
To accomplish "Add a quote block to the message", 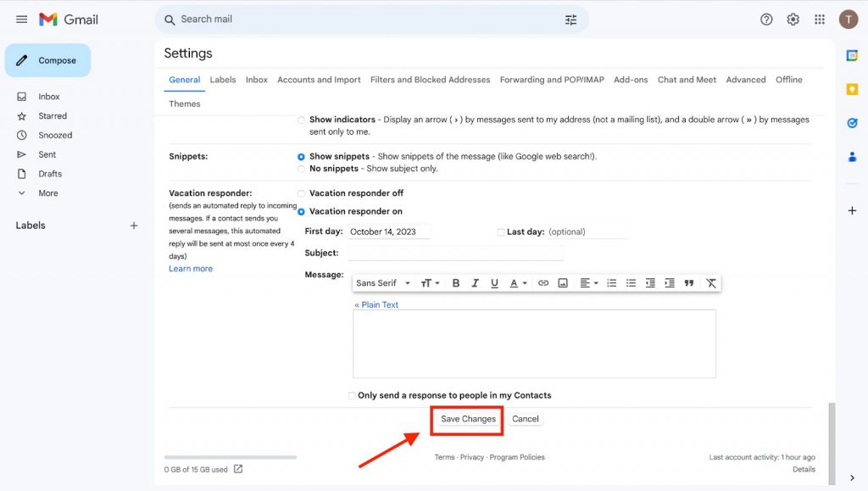I will pos(688,282).
